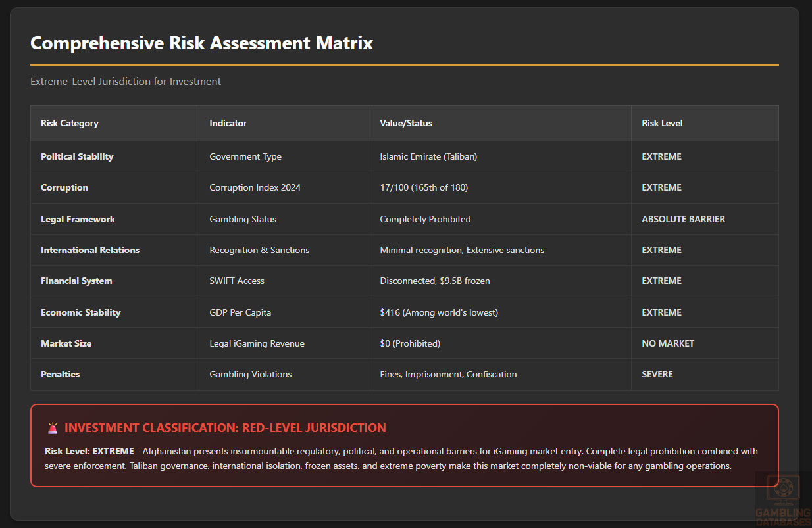812x528 pixels.
Task: Click the Extreme-Level Jurisdiction subtitle text
Action: point(126,82)
